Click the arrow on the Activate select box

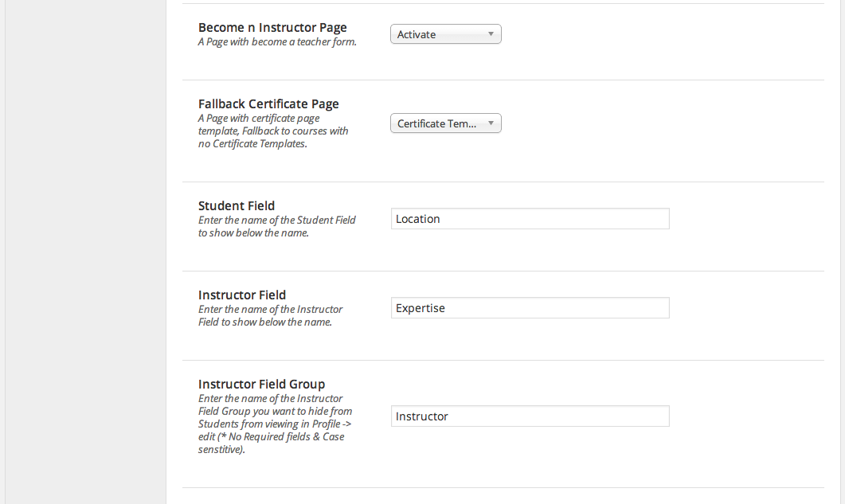coord(491,34)
